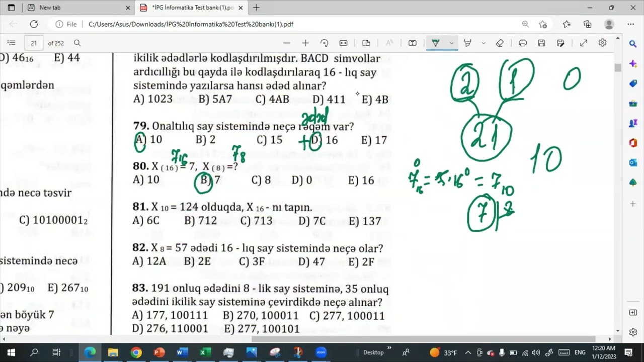Image resolution: width=644 pixels, height=362 pixels.
Task: Open Shopping tag icon in sidebar
Action: [633, 83]
